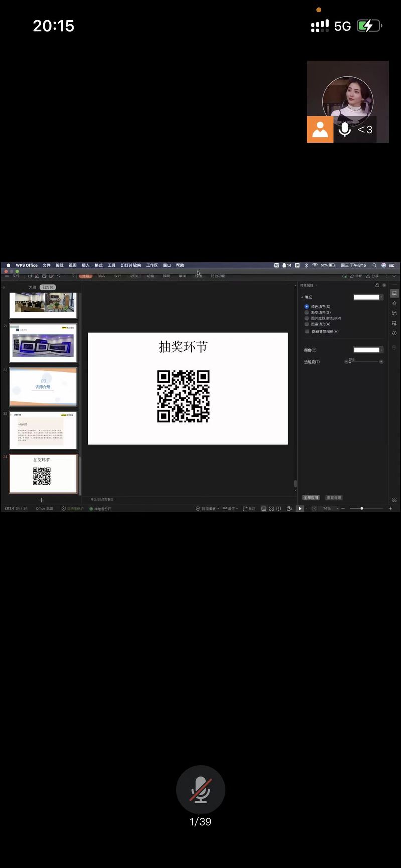Click the 分享 button
Image resolution: width=401 pixels, height=868 pixels.
pyautogui.click(x=372, y=276)
